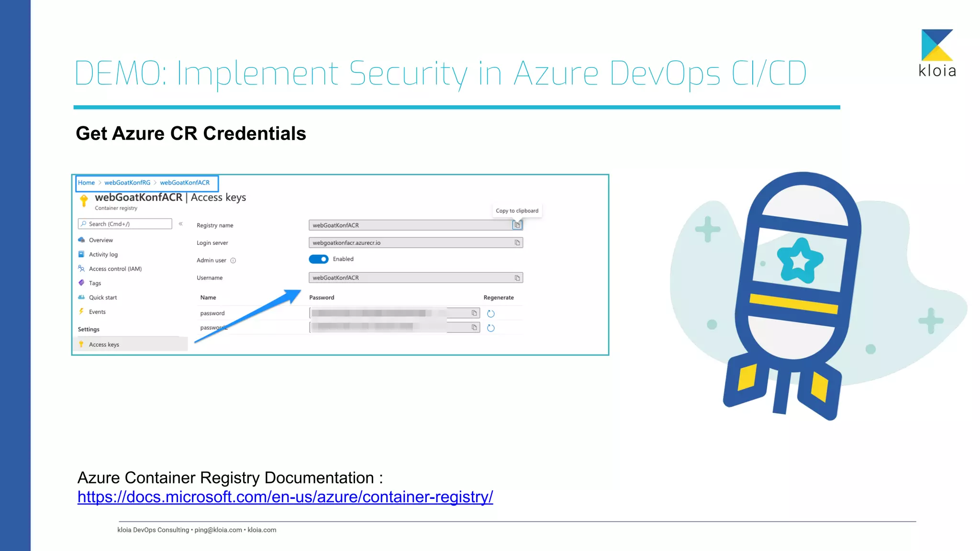
Task: Click the Password column header
Action: click(322, 298)
